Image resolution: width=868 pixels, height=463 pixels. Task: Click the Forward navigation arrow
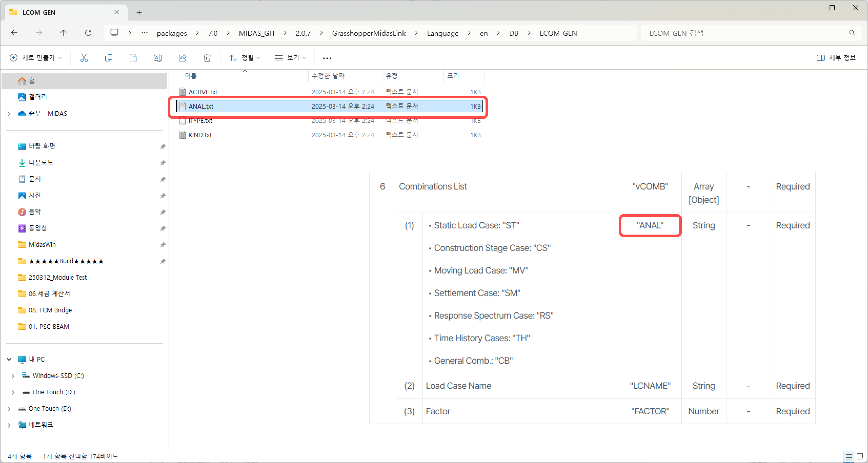[x=39, y=33]
